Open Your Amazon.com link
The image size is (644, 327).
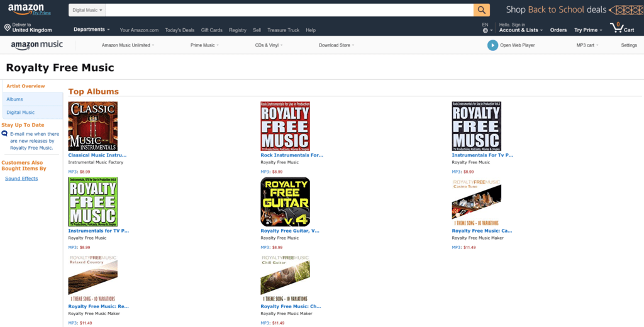click(x=139, y=30)
